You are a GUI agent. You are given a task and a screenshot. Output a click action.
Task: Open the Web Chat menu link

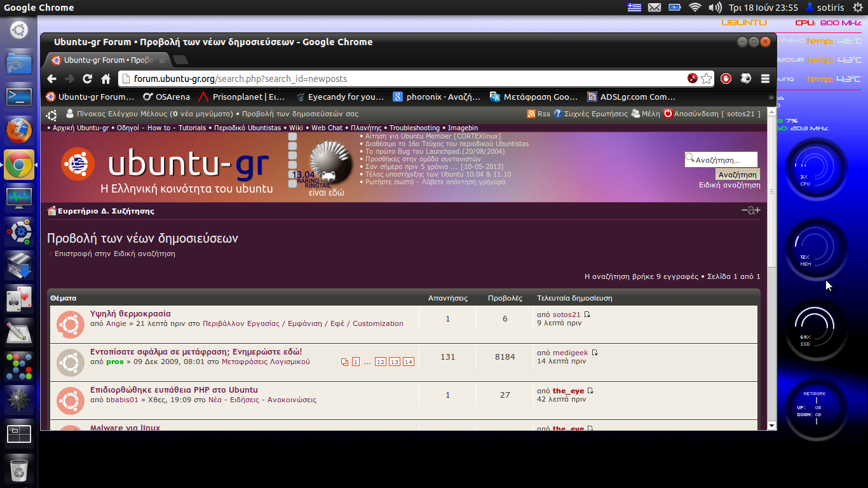(x=327, y=128)
